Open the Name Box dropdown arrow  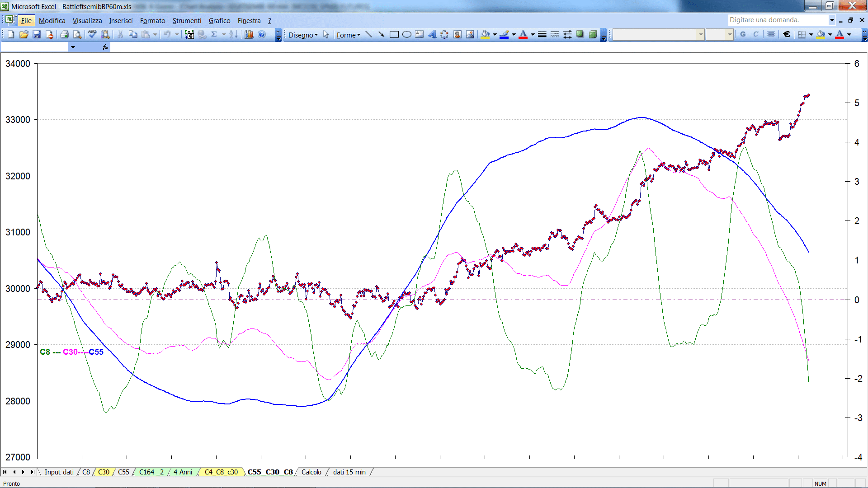[73, 47]
